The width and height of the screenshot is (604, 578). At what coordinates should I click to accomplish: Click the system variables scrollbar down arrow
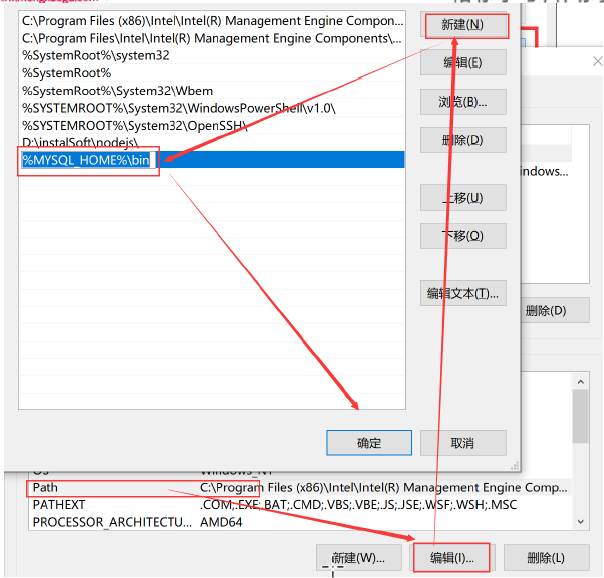pos(581,522)
